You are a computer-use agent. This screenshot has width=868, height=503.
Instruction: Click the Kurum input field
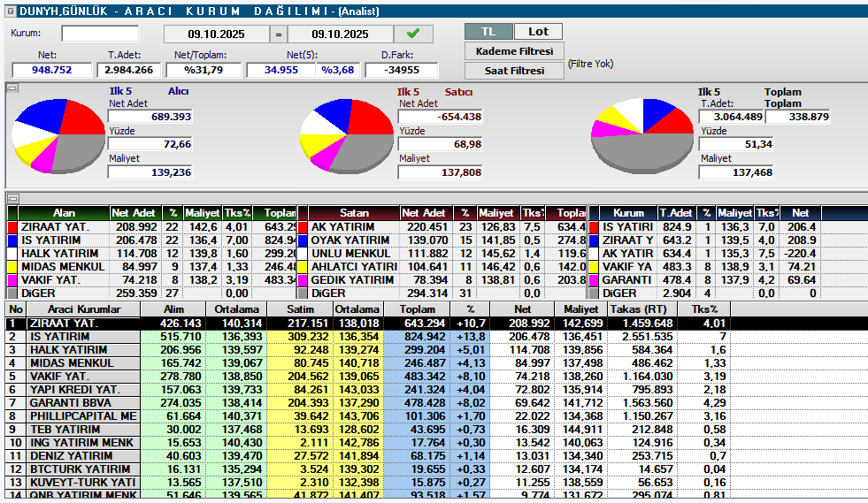point(100,34)
